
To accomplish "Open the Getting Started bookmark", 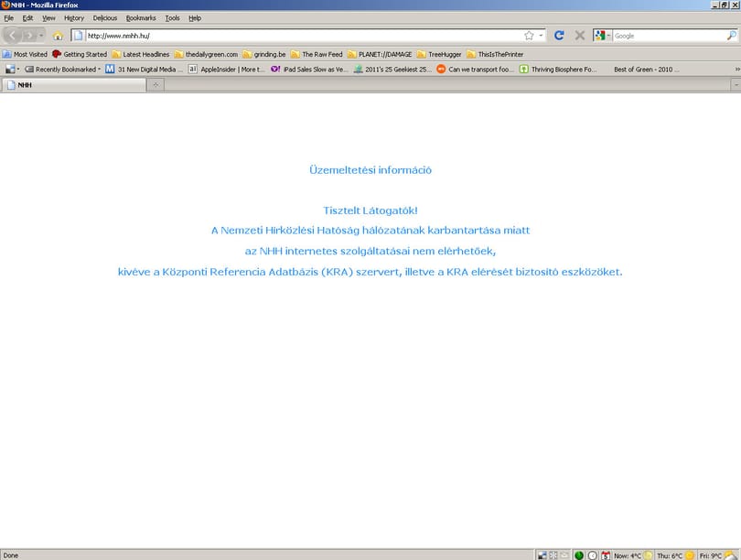I will coord(80,54).
